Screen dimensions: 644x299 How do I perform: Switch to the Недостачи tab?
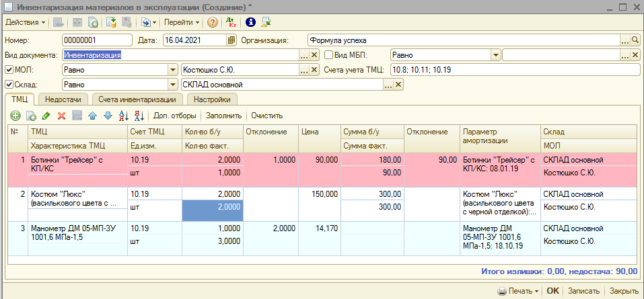point(64,99)
